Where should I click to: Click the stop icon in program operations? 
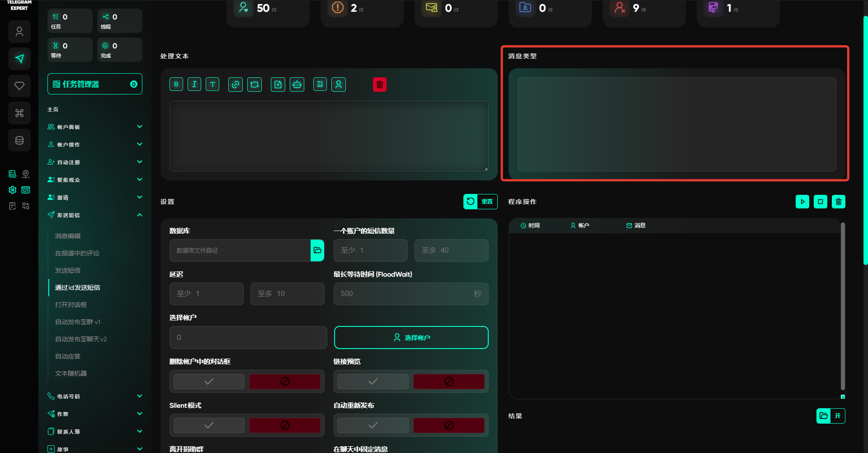[x=820, y=202]
